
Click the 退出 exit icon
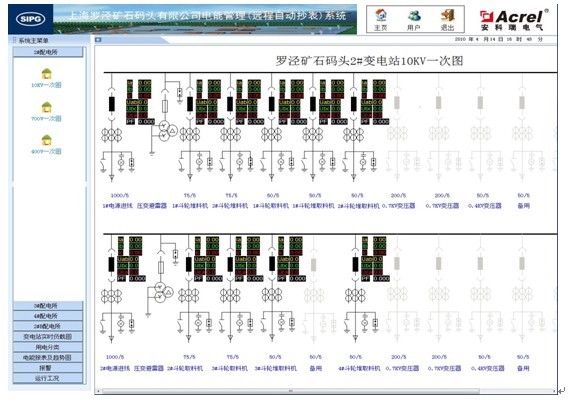coord(447,20)
